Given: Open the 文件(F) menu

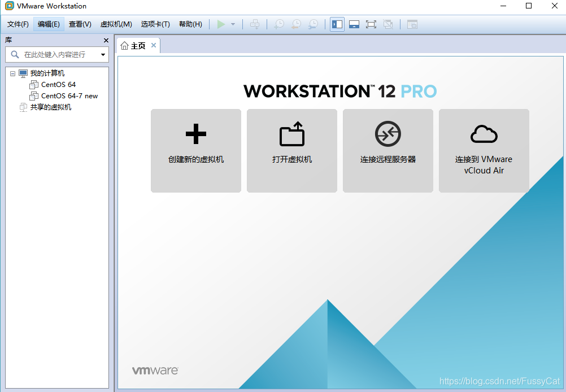Looking at the screenshot, I should 18,24.
